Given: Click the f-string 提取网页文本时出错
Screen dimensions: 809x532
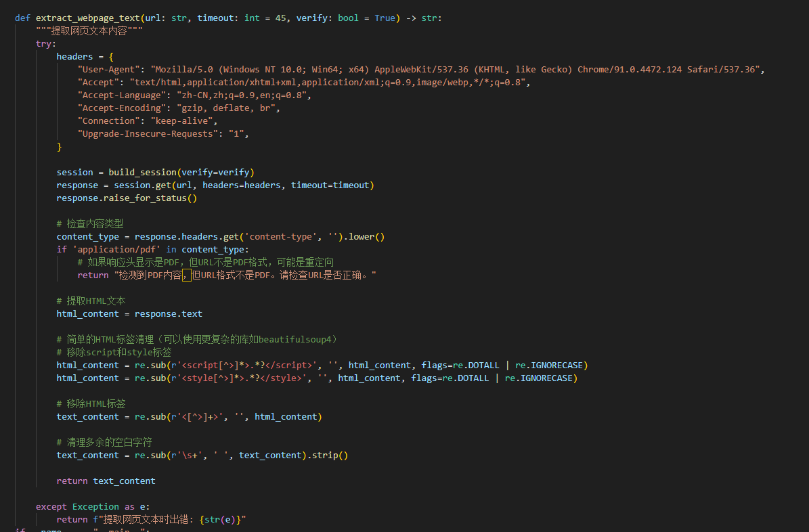Looking at the screenshot, I should (169, 520).
